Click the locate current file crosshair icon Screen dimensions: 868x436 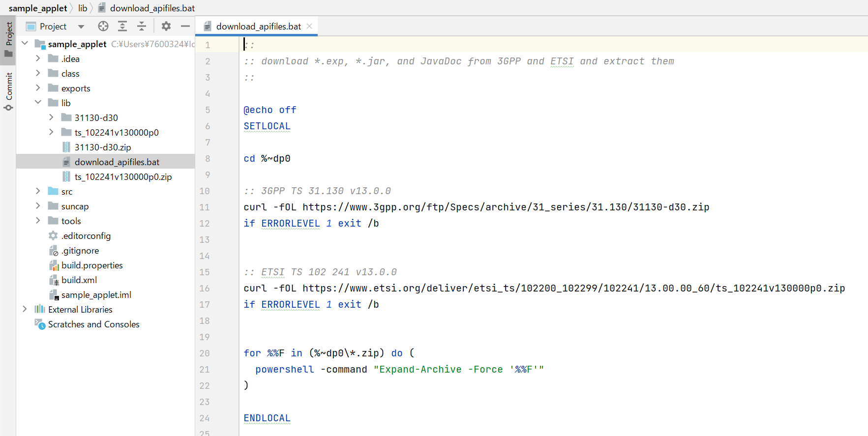[x=103, y=26]
